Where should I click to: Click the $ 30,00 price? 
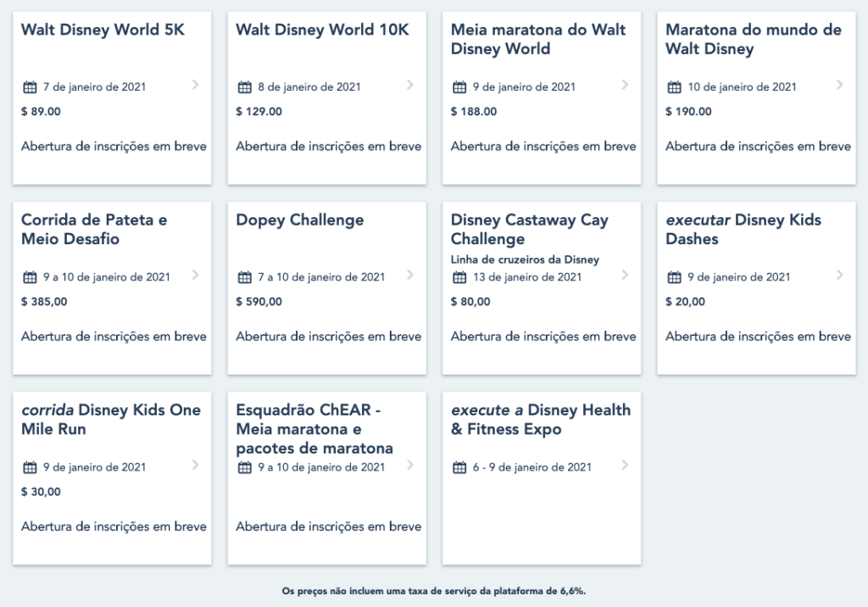[x=41, y=492]
